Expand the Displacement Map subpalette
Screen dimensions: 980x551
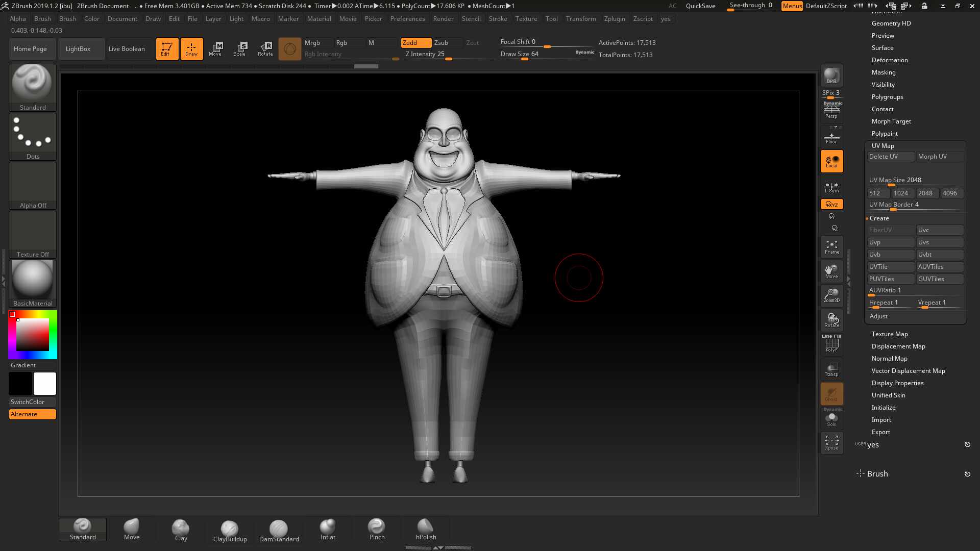(x=898, y=346)
